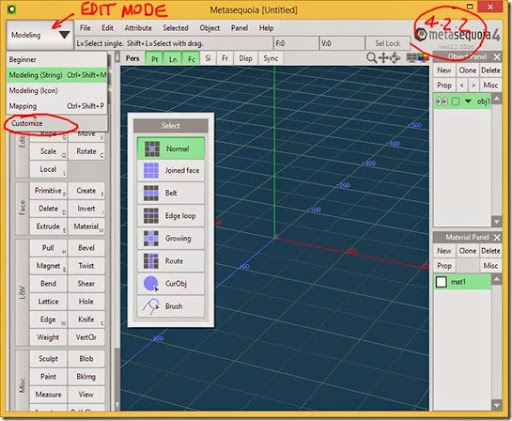This screenshot has height=421, width=512.
Task: Open the Modeling edit mode dropdown arrow
Action: [64, 34]
